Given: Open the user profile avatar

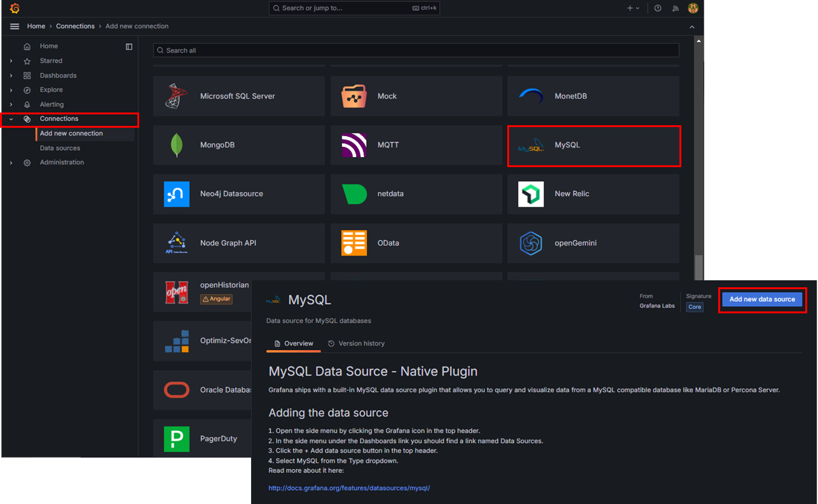Looking at the screenshot, I should [x=693, y=8].
